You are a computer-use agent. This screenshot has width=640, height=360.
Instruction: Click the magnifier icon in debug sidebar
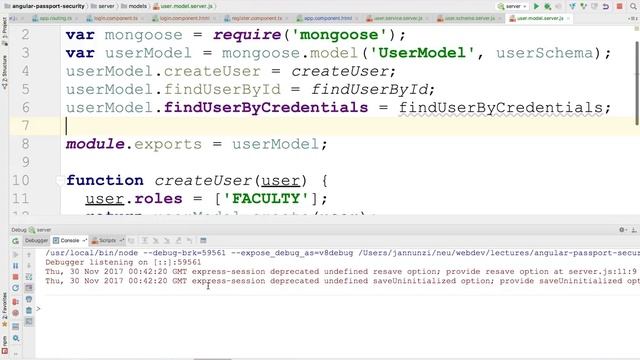click(x=16, y=338)
